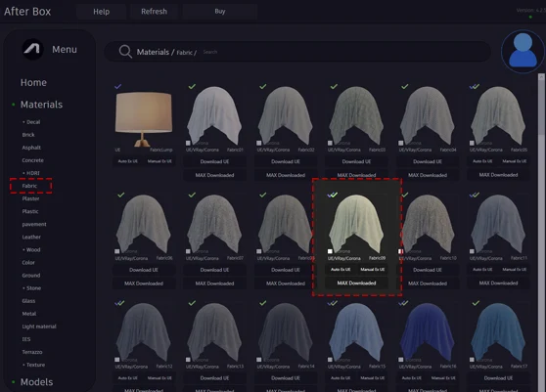Click Auto Ex UE under FabricLamp

click(128, 161)
